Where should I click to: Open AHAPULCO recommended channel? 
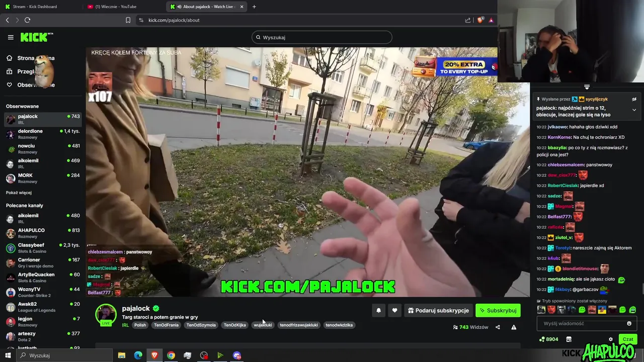tap(43, 233)
